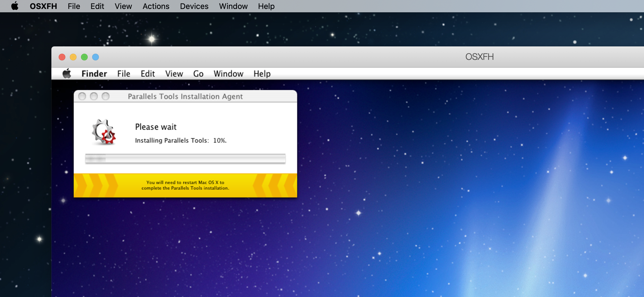Click the Parallels Tools gear installer icon
This screenshot has height=297, width=644.
point(104,132)
